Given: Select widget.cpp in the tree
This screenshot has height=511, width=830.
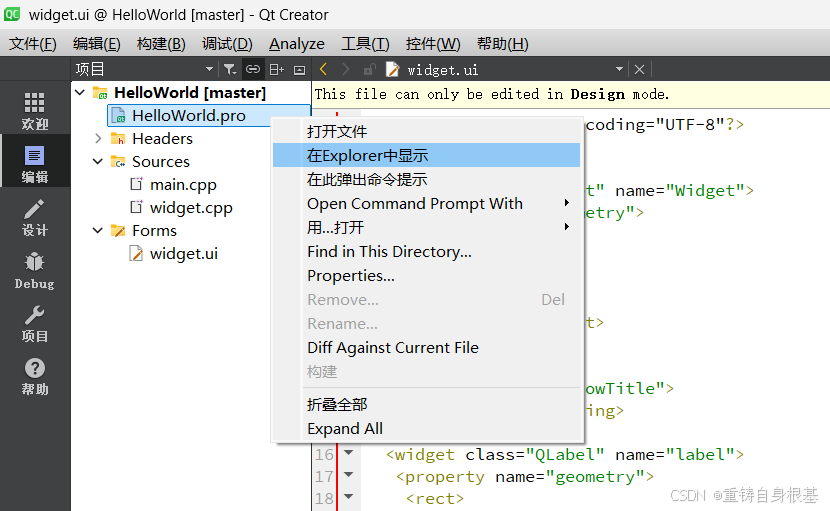Looking at the screenshot, I should [191, 208].
